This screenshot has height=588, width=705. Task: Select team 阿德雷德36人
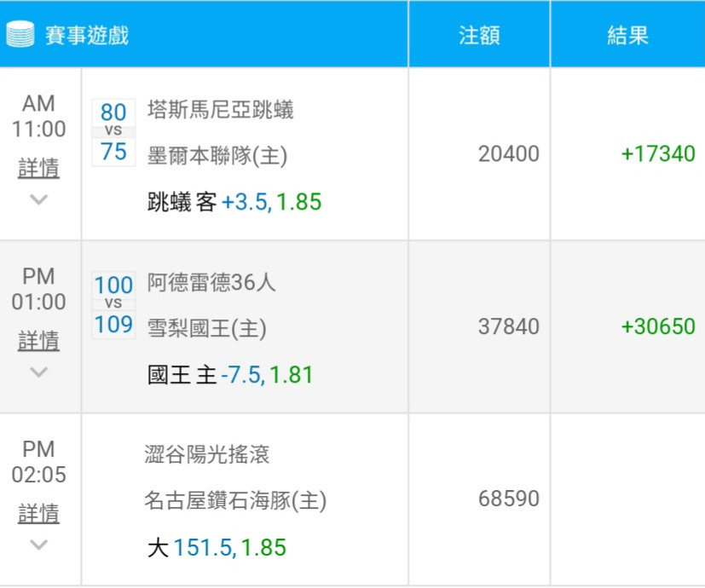211,283
